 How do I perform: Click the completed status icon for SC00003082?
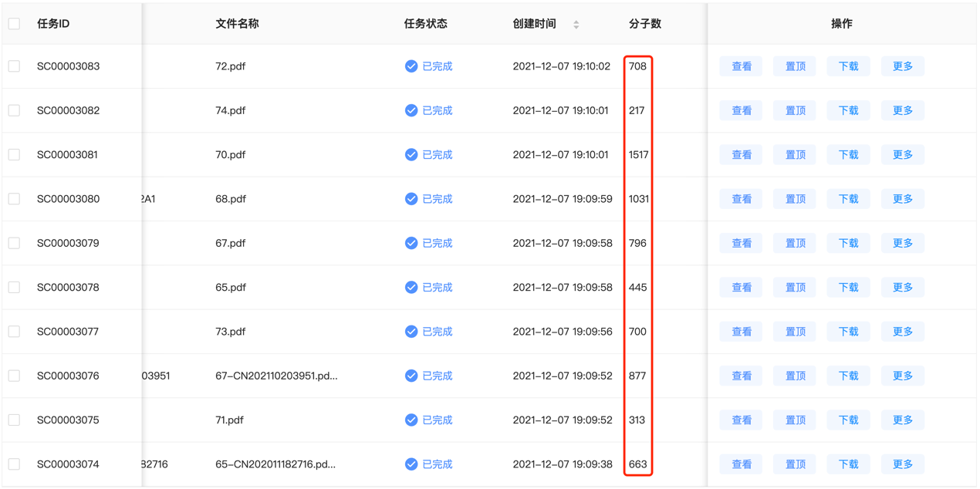click(x=411, y=110)
